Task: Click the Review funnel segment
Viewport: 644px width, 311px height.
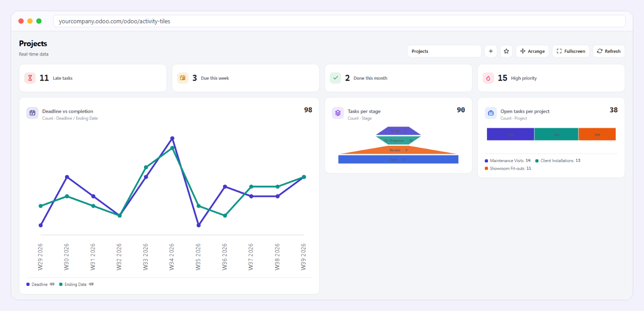Action: (x=398, y=150)
